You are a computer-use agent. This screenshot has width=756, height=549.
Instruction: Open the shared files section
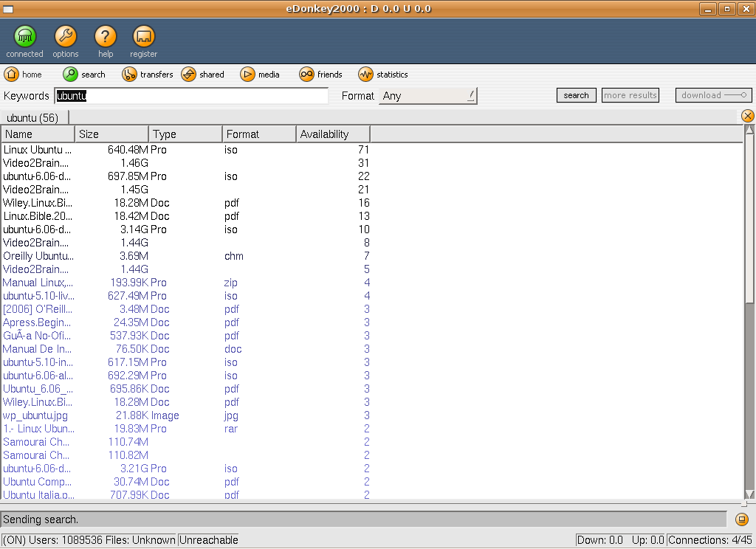[203, 75]
